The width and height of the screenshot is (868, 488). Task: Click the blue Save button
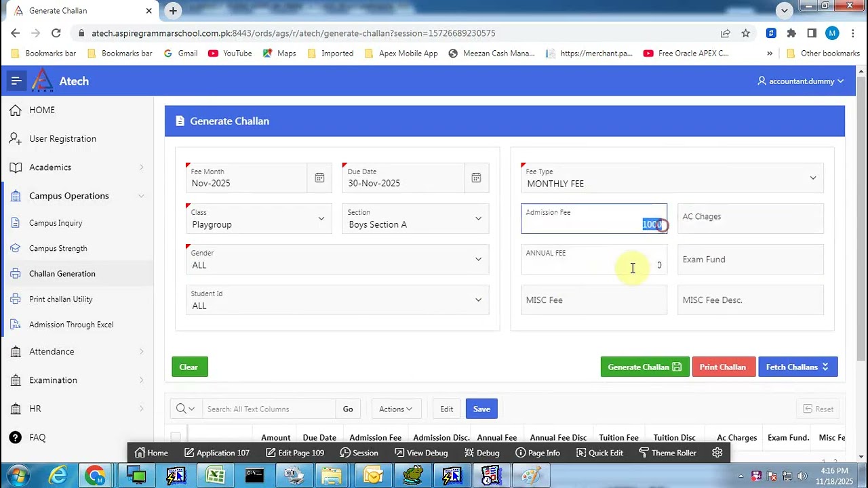(x=481, y=409)
